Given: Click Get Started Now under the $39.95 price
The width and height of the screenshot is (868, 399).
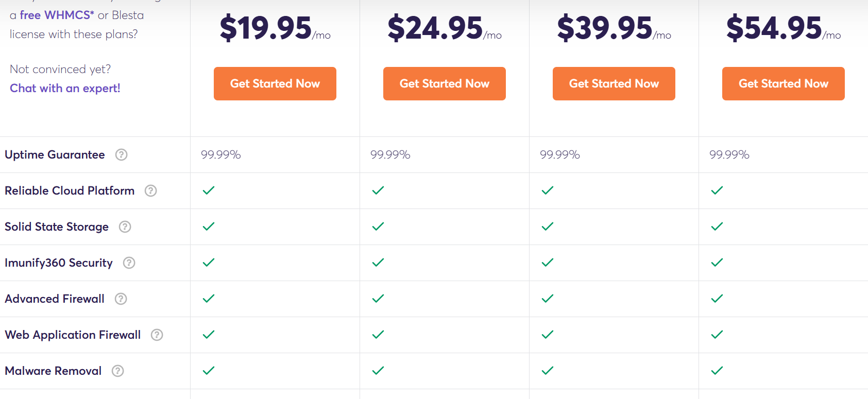Looking at the screenshot, I should tap(614, 83).
